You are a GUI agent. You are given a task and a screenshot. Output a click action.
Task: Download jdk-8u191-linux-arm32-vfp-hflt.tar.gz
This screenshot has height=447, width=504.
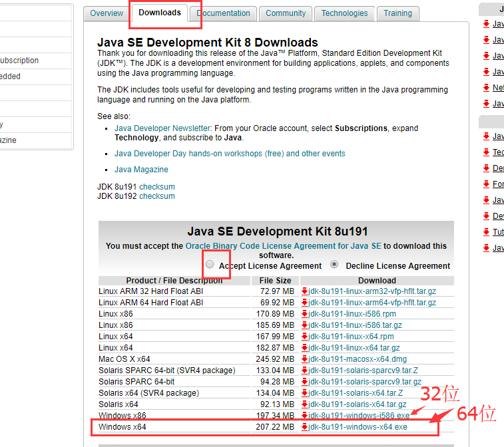coord(372,291)
